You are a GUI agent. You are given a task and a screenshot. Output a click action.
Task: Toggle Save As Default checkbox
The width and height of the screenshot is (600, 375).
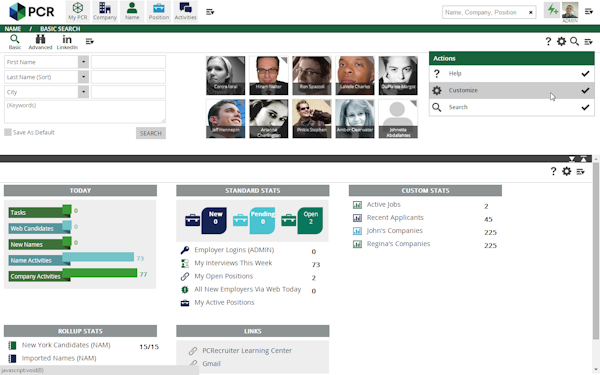click(x=8, y=132)
